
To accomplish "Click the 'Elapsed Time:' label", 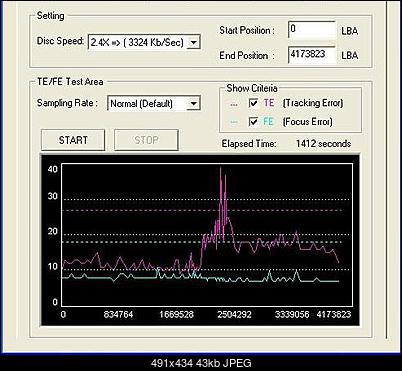I will [249, 144].
